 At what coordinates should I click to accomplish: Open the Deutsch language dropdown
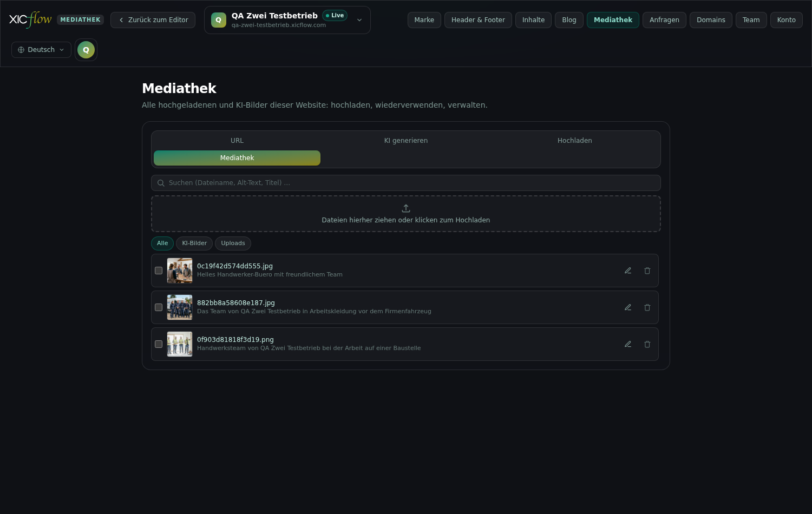tap(41, 50)
